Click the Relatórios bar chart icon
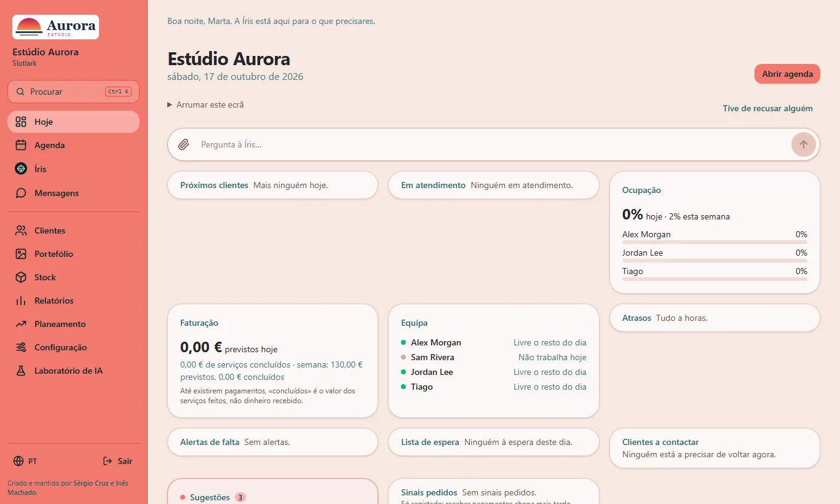 (21, 301)
